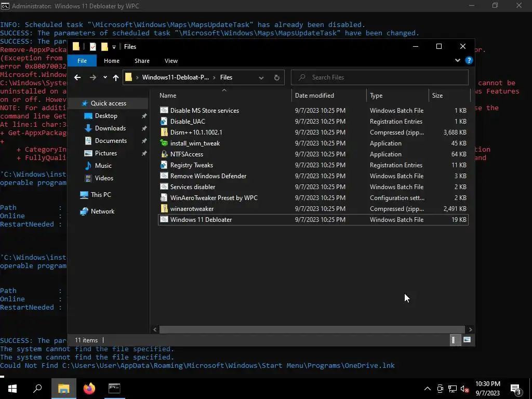Screen dimensions: 532x399
Task: Open the Share ribbon tab
Action: [x=142, y=61]
